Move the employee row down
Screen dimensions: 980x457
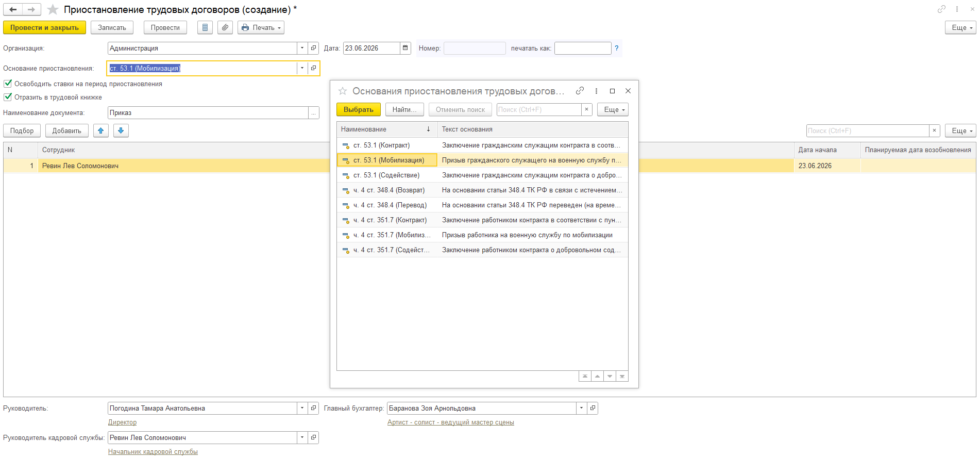pyautogui.click(x=121, y=130)
